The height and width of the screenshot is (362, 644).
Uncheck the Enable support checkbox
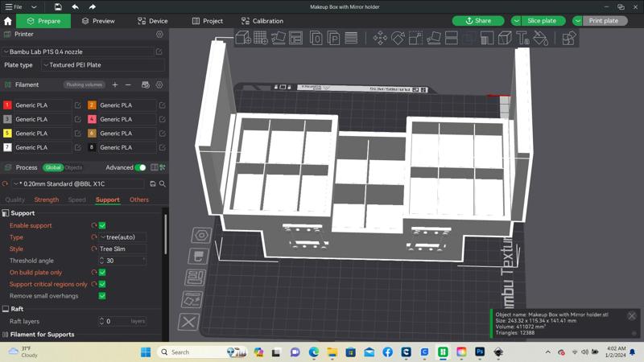[102, 226]
